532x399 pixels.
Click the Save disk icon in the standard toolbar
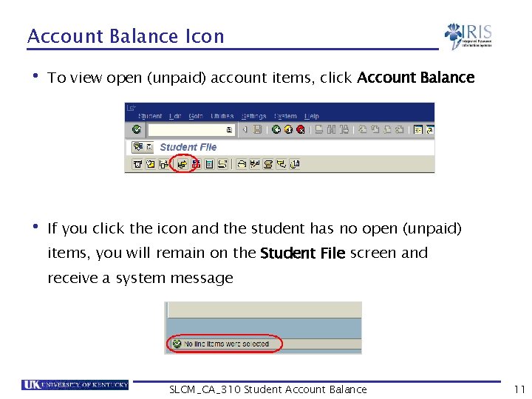[258, 129]
